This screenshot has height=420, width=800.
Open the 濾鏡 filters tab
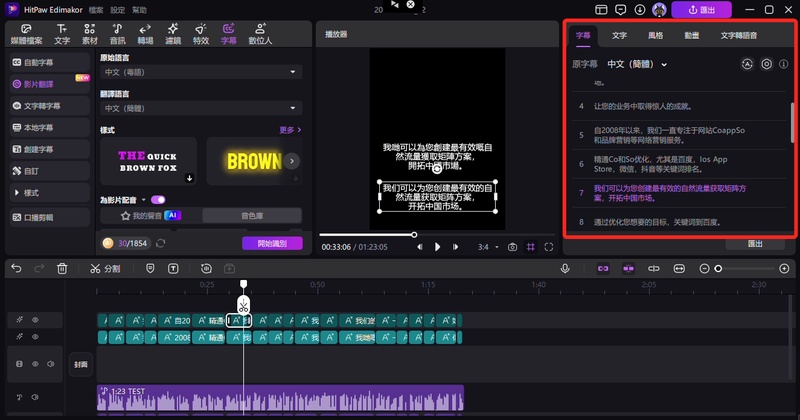click(x=173, y=34)
